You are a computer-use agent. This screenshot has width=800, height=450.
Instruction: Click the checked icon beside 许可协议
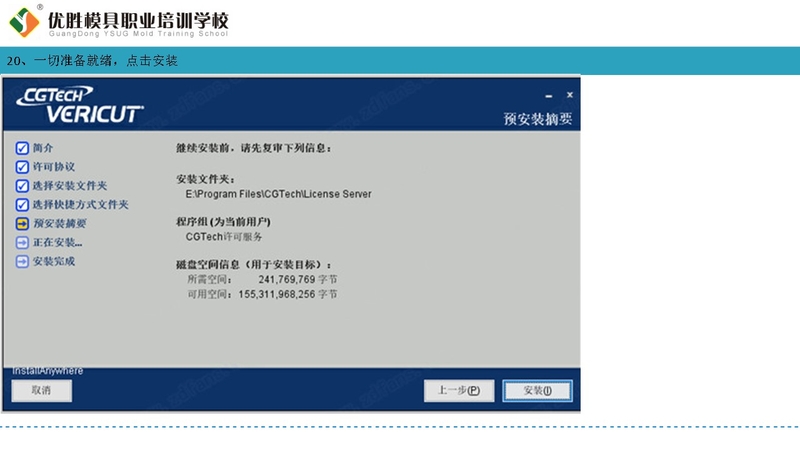click(22, 167)
